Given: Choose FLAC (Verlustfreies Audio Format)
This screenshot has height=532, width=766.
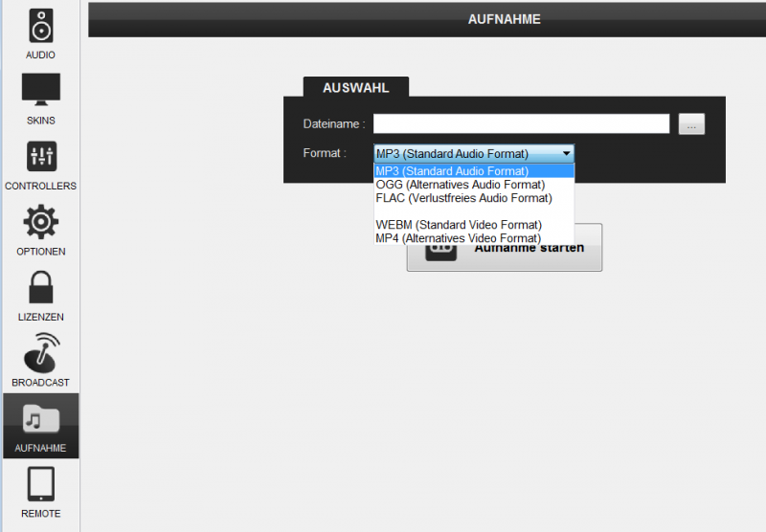Looking at the screenshot, I should tap(474, 198).
